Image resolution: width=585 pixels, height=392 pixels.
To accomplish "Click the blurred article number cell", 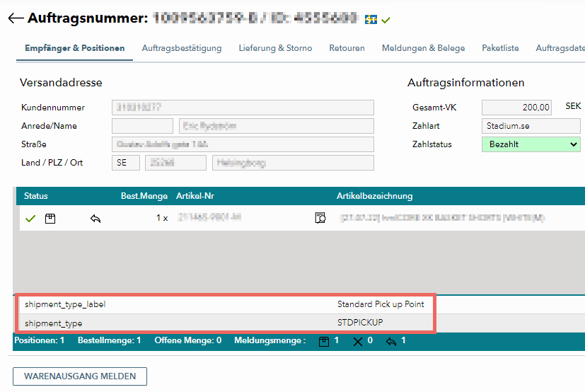I will [x=209, y=217].
